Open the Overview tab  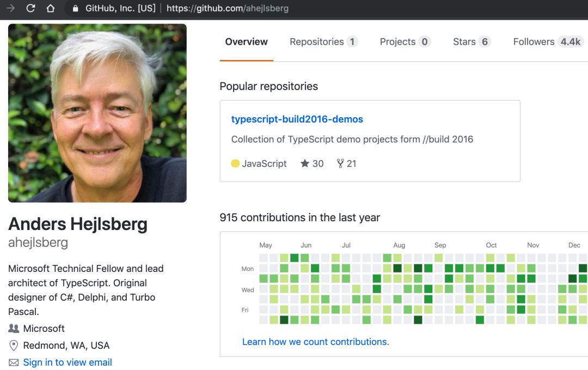[247, 41]
